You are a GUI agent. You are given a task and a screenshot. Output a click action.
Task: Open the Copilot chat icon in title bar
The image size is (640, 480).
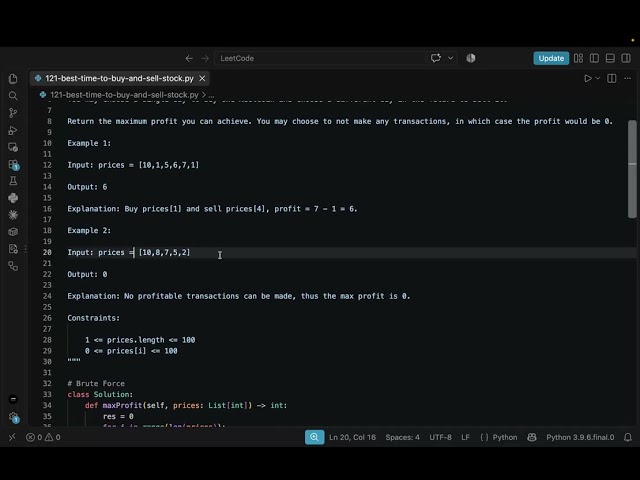click(436, 58)
